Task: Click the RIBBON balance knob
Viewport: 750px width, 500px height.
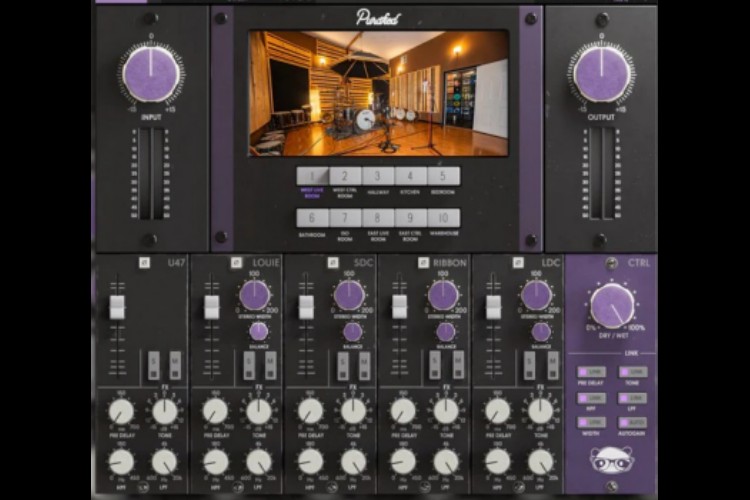Action: click(446, 332)
